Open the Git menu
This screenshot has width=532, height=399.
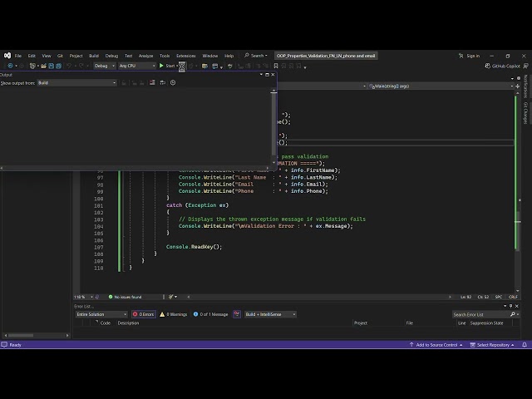pyautogui.click(x=60, y=56)
